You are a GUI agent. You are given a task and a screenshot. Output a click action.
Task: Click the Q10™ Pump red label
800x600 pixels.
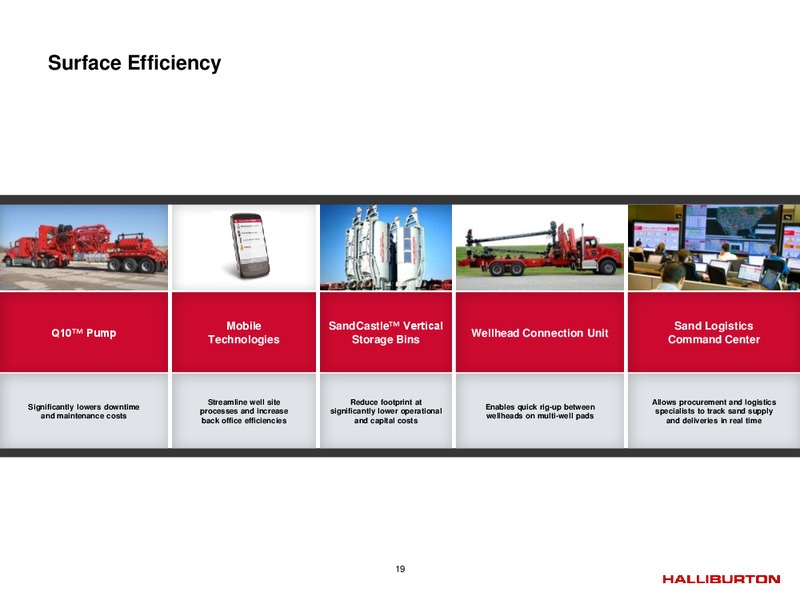84,333
